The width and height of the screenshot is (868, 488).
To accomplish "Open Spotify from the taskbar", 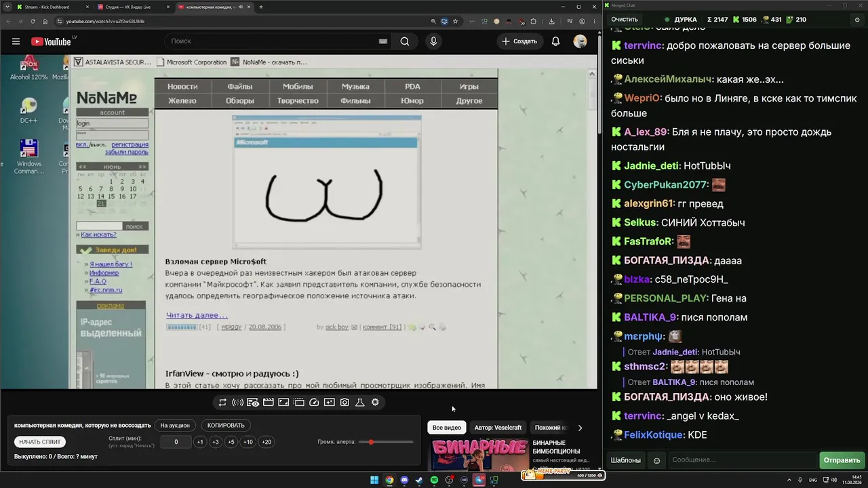I will (x=434, y=481).
